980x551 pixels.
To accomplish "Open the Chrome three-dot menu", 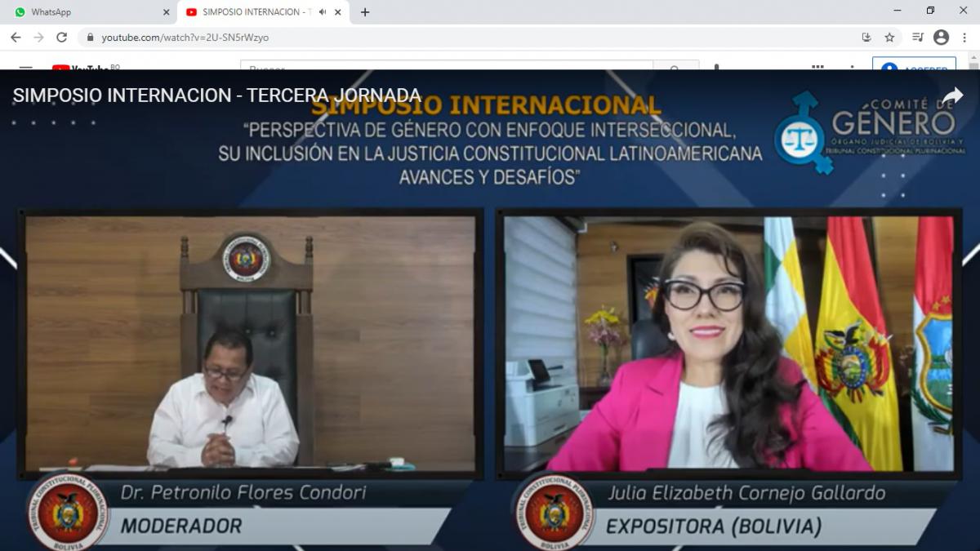I will click(964, 38).
